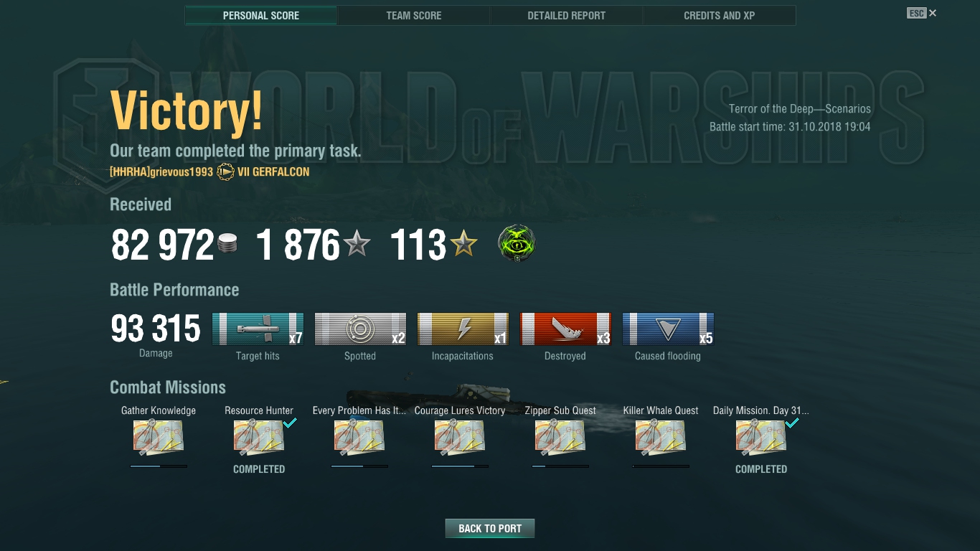Click the green glowing achievement emblem
Screen dimensions: 980x551
point(517,245)
